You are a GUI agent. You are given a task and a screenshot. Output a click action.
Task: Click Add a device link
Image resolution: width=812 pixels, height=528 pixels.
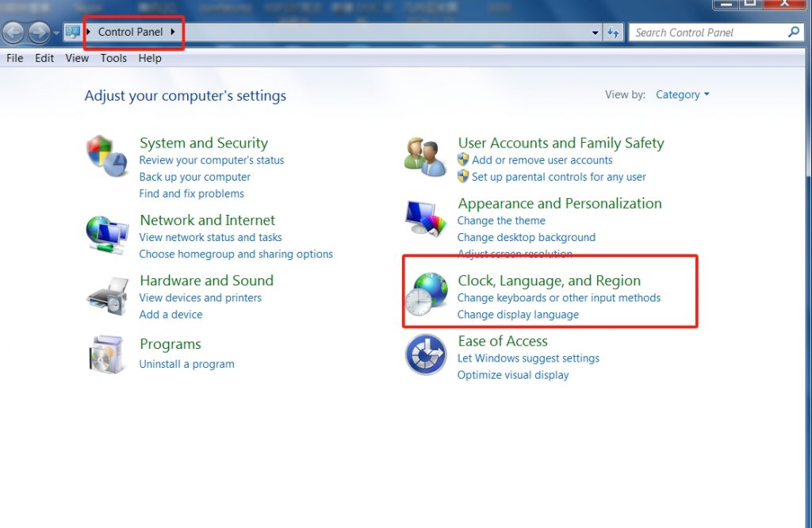coord(170,314)
